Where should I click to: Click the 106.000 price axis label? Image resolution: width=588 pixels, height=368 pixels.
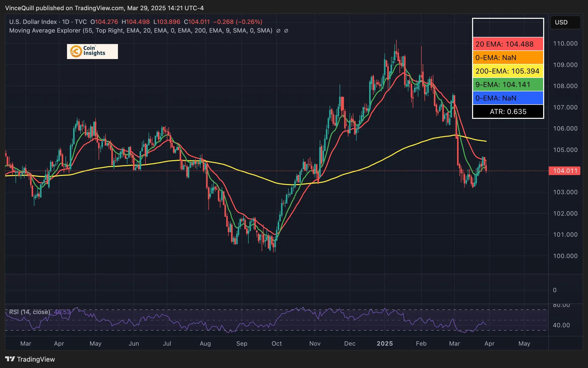(x=565, y=129)
